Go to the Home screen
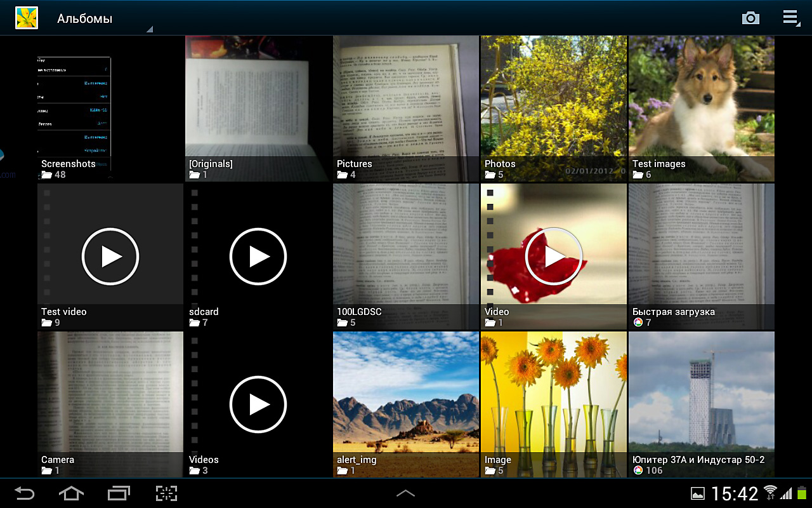The image size is (812, 508). [x=71, y=493]
